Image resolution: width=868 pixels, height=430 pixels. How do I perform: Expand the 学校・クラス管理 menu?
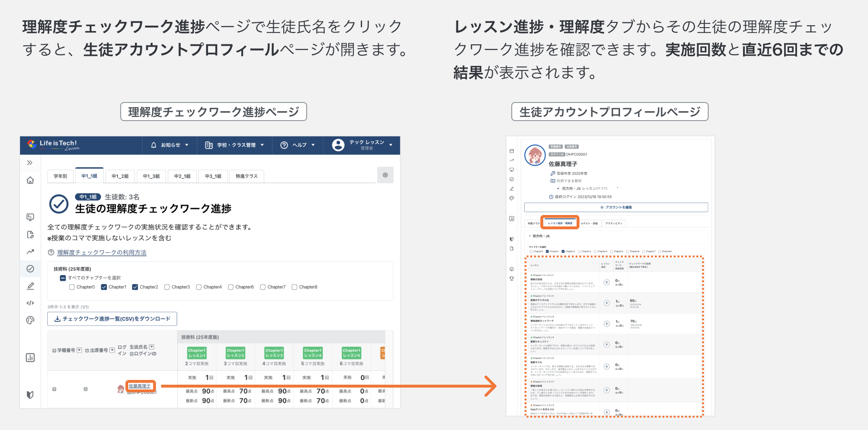(x=235, y=145)
